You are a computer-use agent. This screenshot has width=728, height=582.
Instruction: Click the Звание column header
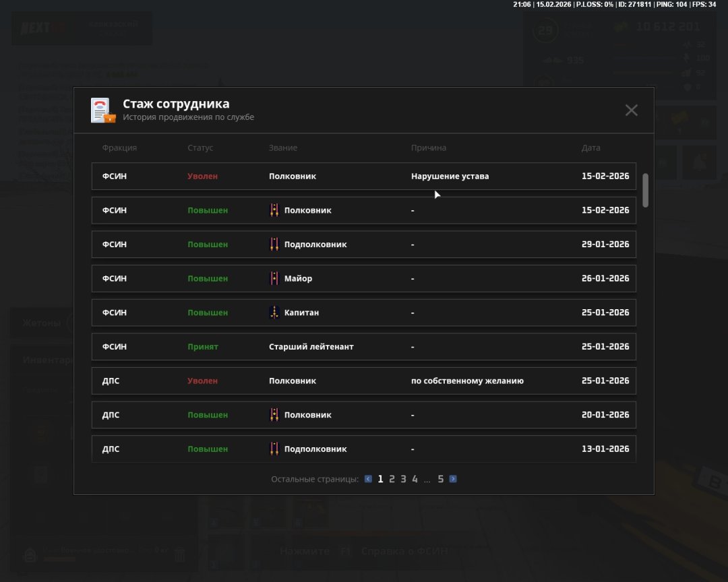coord(282,148)
